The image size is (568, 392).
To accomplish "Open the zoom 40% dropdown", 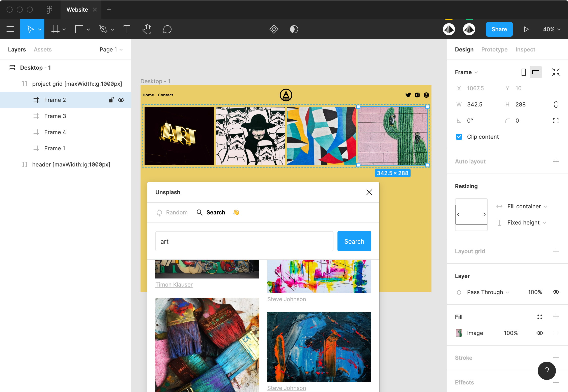I will (552, 29).
